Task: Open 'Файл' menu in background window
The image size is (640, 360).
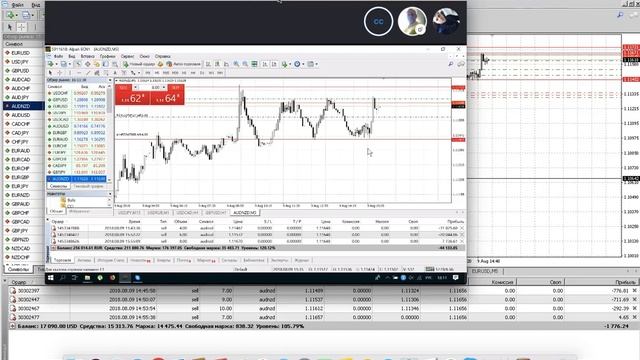Action: coord(17,5)
